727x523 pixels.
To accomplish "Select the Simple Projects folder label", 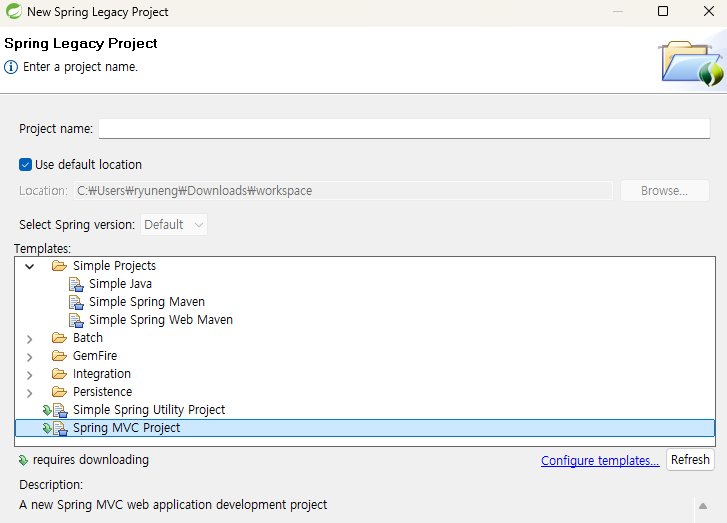I will (115, 266).
